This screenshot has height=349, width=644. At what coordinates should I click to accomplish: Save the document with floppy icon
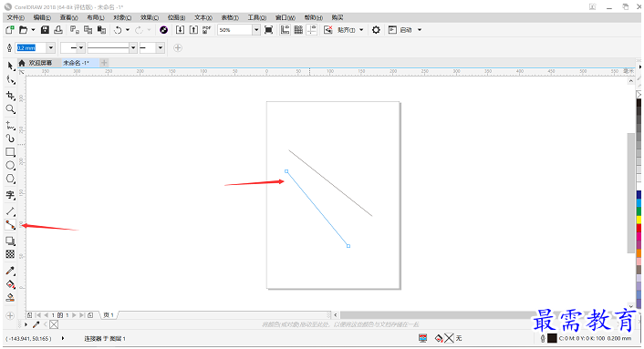pyautogui.click(x=46, y=30)
